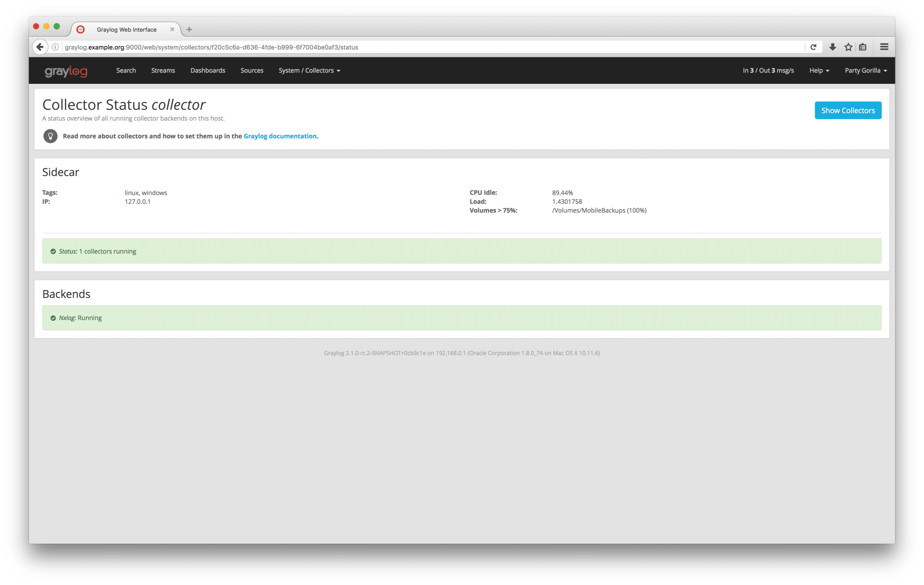The width and height of the screenshot is (924, 585).
Task: Open the Help dropdown menu
Action: (x=819, y=71)
